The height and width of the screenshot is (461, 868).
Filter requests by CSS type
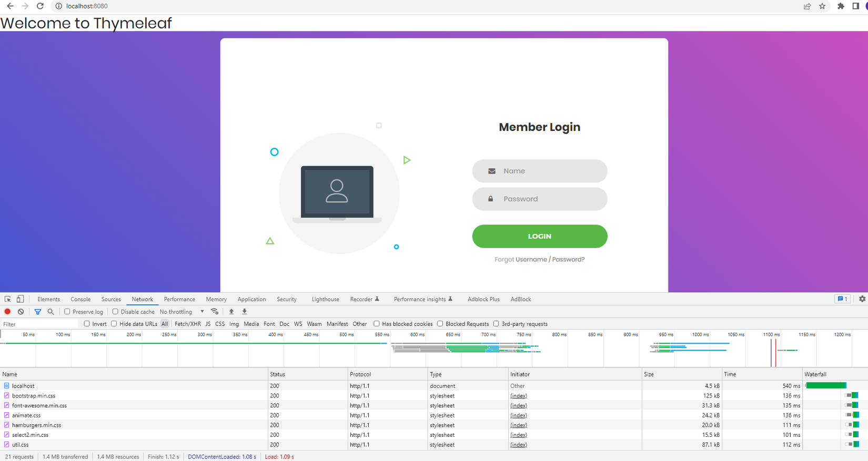(x=220, y=324)
